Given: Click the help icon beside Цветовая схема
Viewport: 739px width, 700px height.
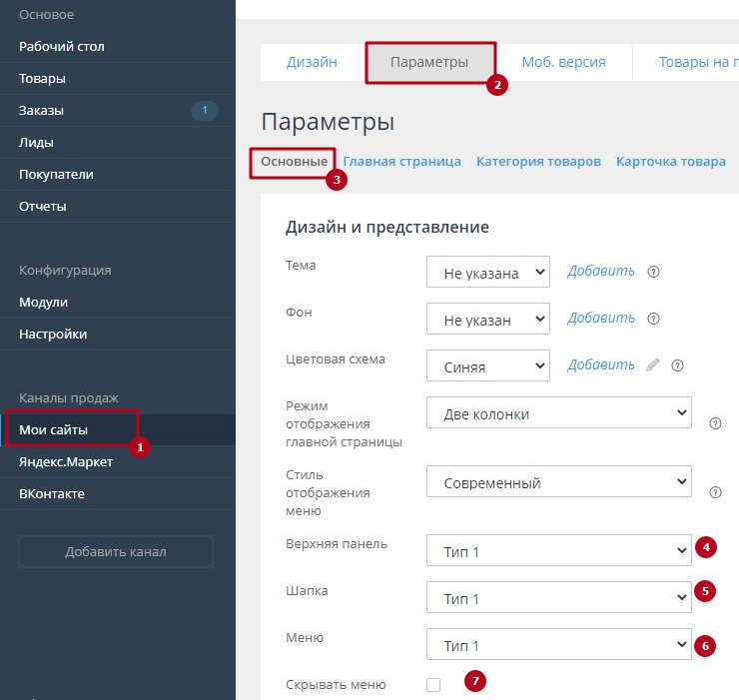Looking at the screenshot, I should tap(677, 365).
